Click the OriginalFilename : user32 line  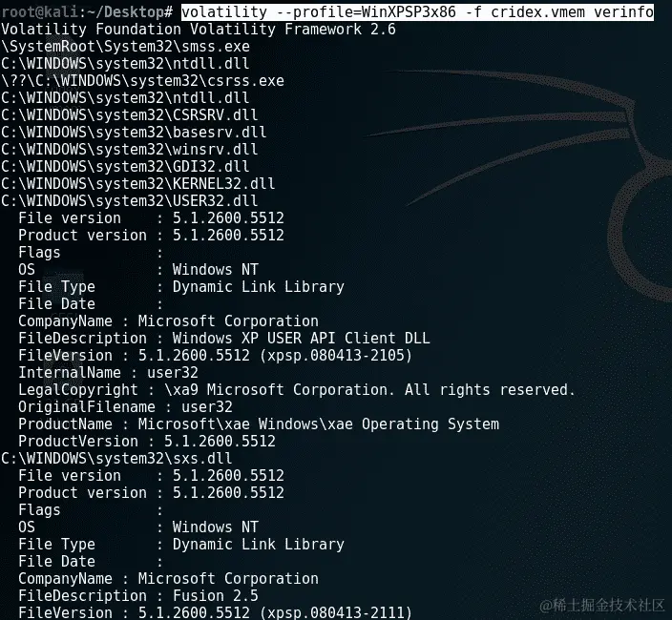tap(125, 406)
